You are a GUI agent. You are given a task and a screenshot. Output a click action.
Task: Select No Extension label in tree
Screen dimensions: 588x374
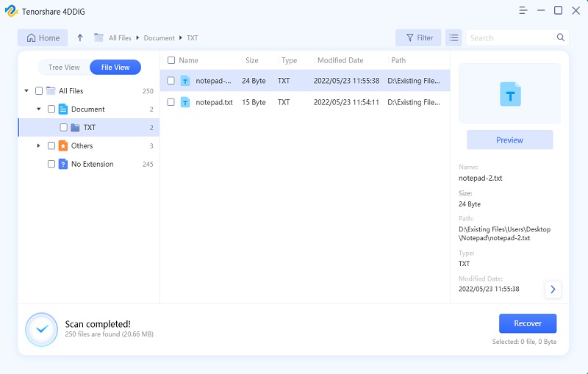coord(93,164)
